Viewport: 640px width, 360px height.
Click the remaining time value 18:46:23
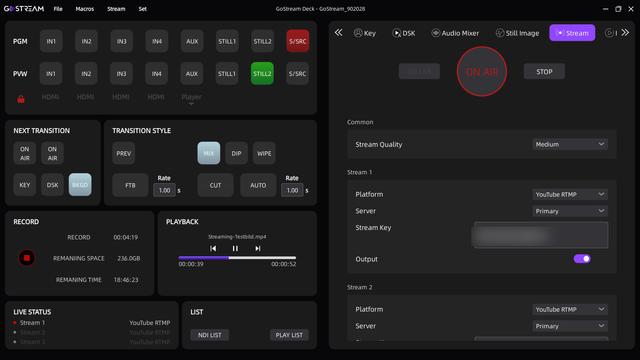coord(126,280)
